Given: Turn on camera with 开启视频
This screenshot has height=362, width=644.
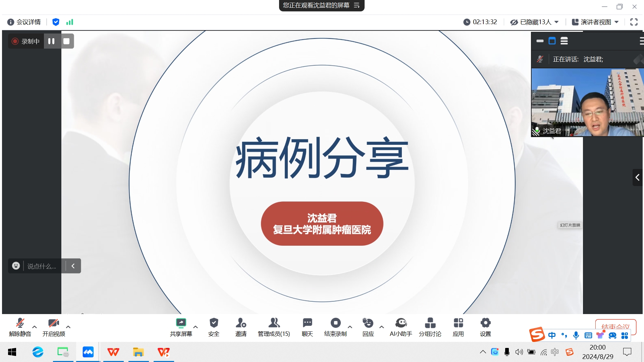Looking at the screenshot, I should [x=54, y=327].
